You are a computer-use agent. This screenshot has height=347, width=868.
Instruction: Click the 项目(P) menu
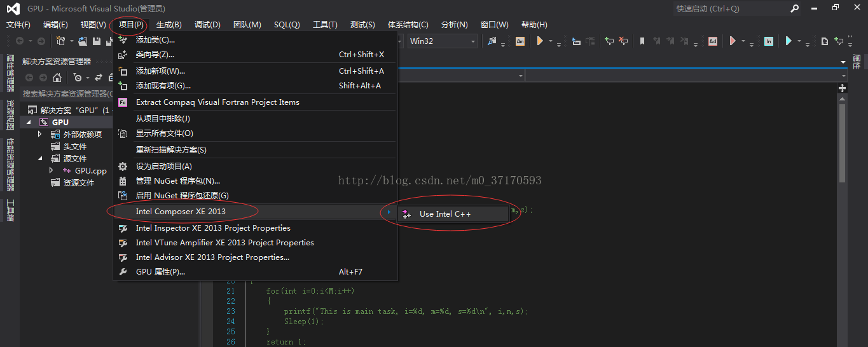(x=131, y=25)
